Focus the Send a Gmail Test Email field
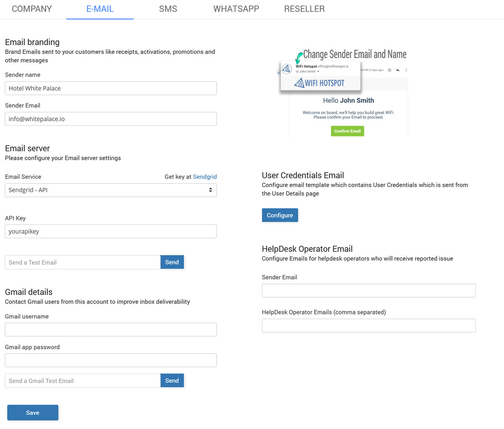504x429 pixels. point(83,381)
